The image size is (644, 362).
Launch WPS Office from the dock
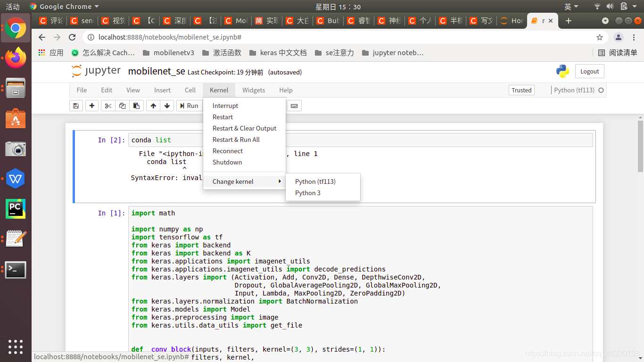16,179
